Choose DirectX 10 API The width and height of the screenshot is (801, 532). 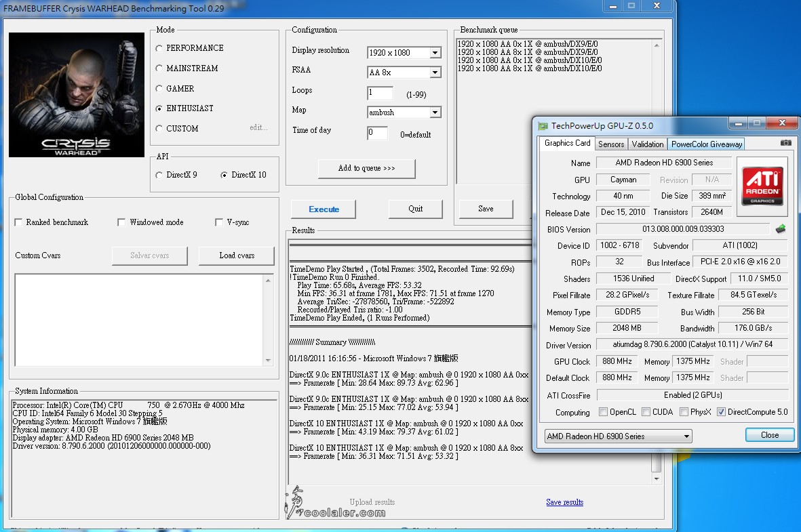[224, 175]
